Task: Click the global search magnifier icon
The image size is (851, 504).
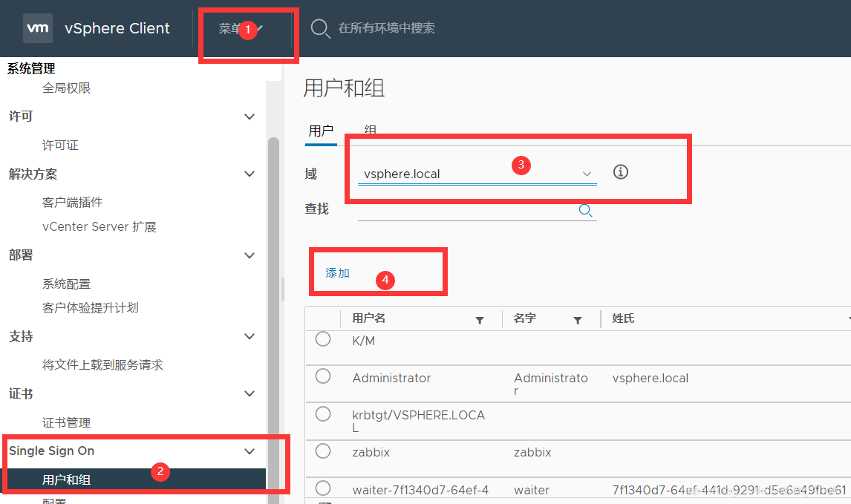Action: pyautogui.click(x=319, y=28)
